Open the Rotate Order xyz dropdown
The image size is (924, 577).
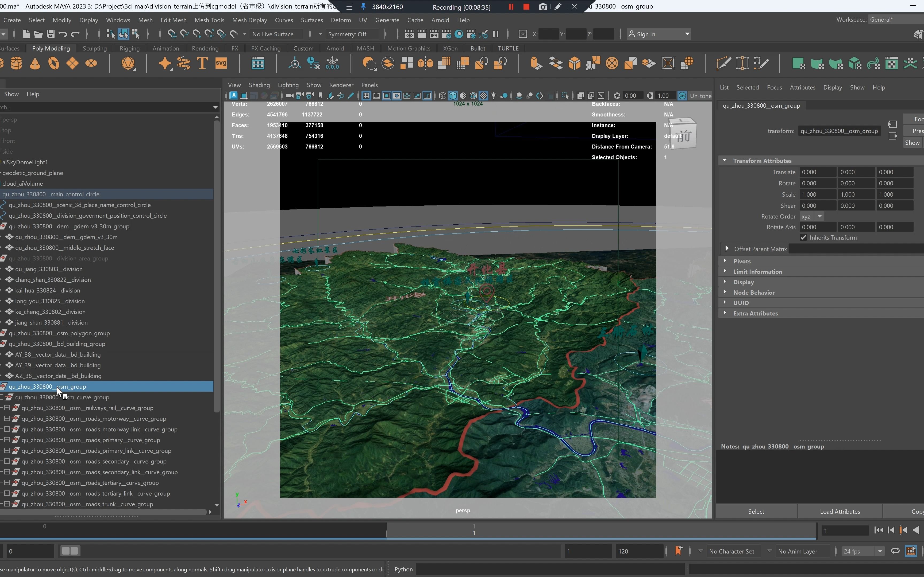812,216
